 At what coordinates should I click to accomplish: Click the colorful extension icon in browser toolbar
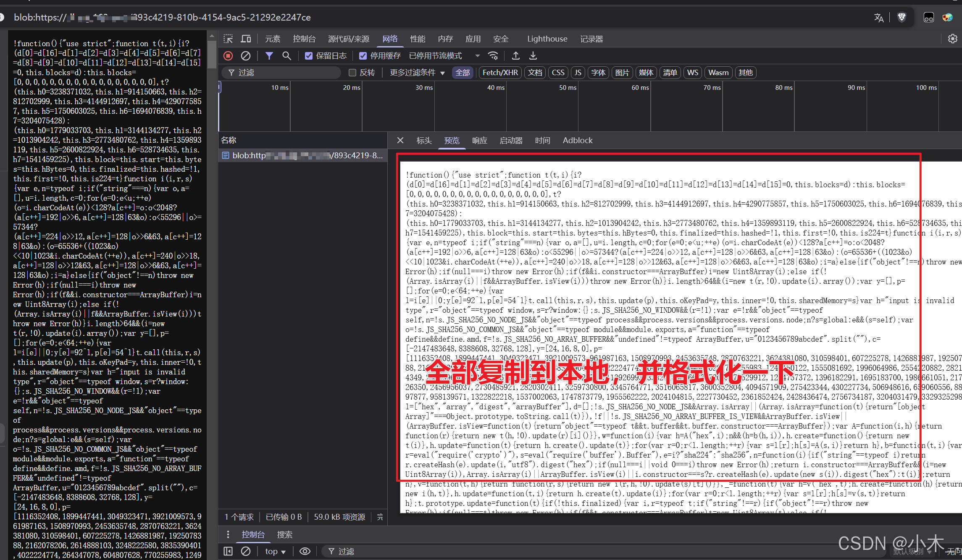[x=947, y=18]
